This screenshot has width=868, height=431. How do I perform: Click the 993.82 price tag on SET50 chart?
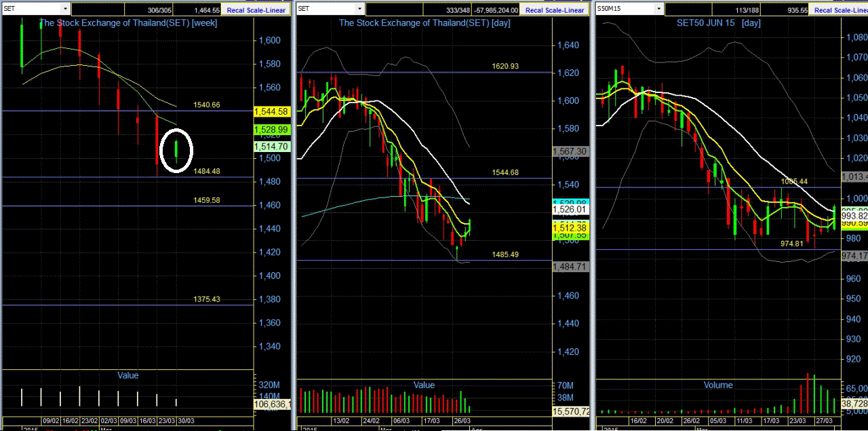pos(854,216)
